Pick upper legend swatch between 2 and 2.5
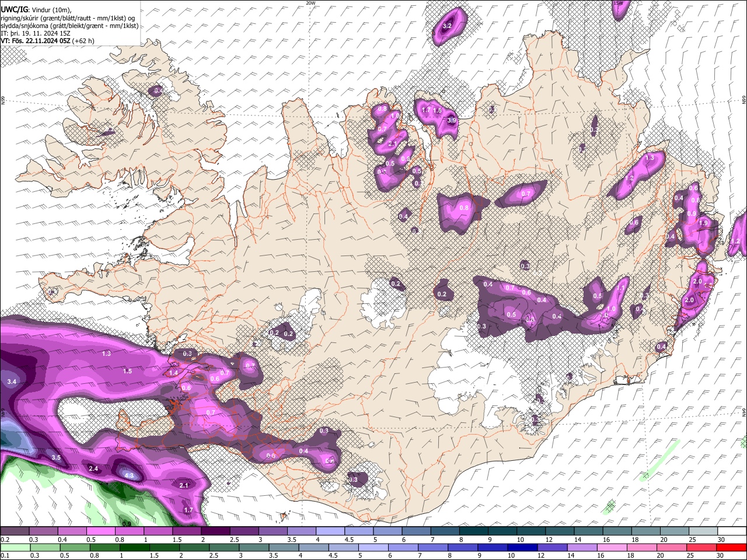The image size is (747, 560). [215, 531]
